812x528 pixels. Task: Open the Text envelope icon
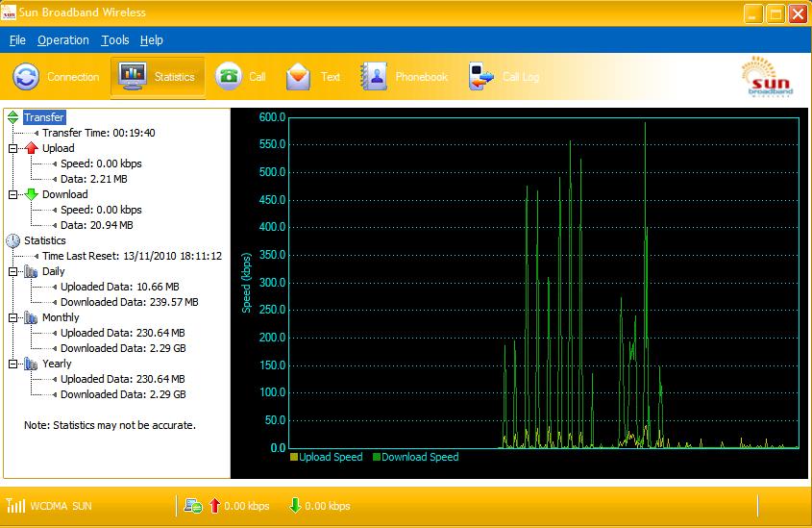[298, 77]
